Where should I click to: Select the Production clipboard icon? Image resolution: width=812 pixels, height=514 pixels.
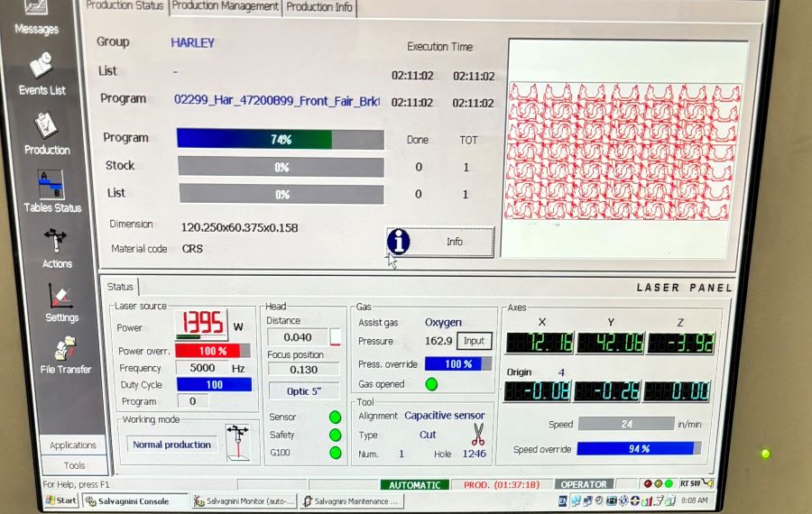coord(46,124)
